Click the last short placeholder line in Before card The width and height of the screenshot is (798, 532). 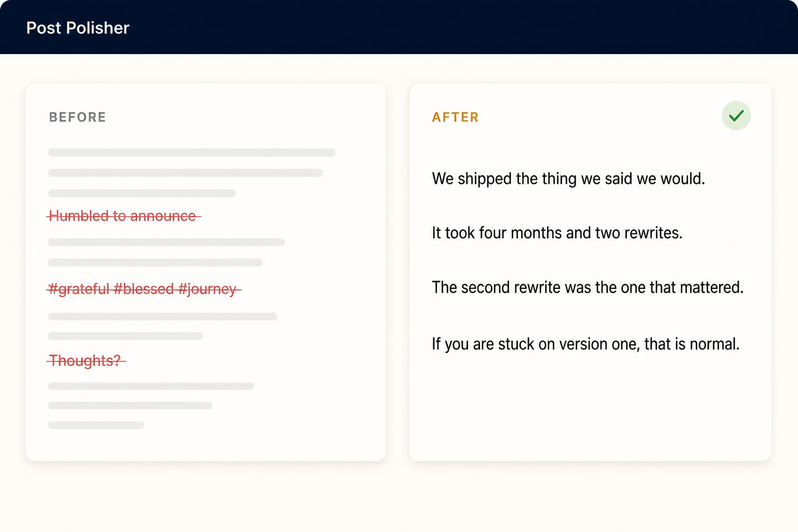[x=96, y=425]
